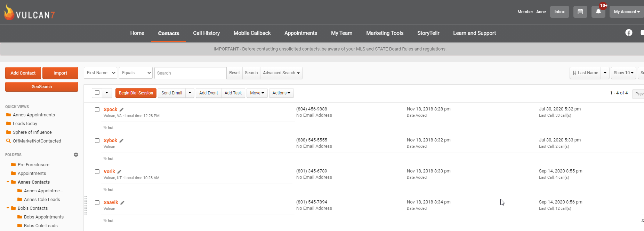Open the calendar icon in header
The image size is (644, 231).
pos(580,12)
